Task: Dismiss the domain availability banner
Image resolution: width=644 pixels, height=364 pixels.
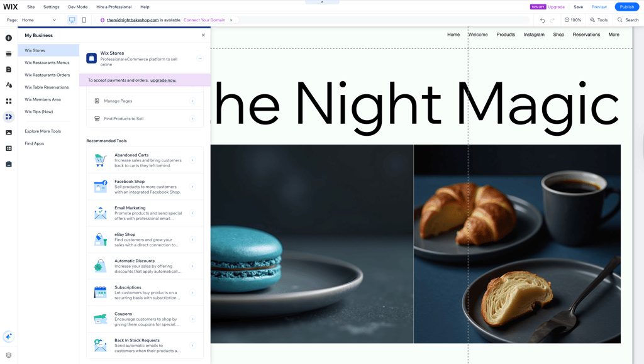Action: click(231, 20)
